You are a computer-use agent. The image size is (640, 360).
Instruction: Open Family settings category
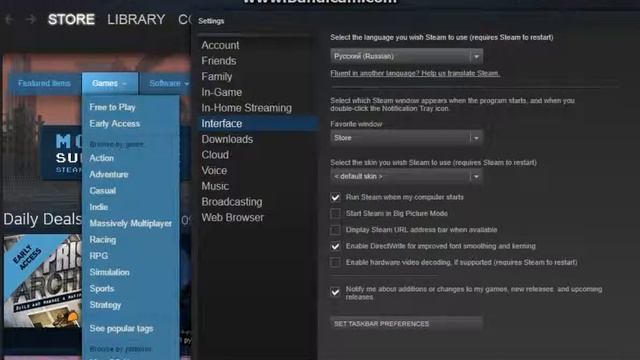pyautogui.click(x=217, y=76)
